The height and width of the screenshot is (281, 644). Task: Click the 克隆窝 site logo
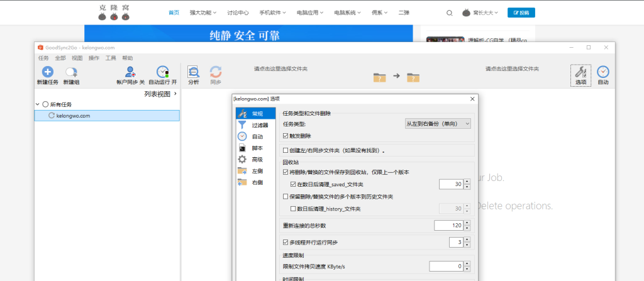pyautogui.click(x=114, y=13)
